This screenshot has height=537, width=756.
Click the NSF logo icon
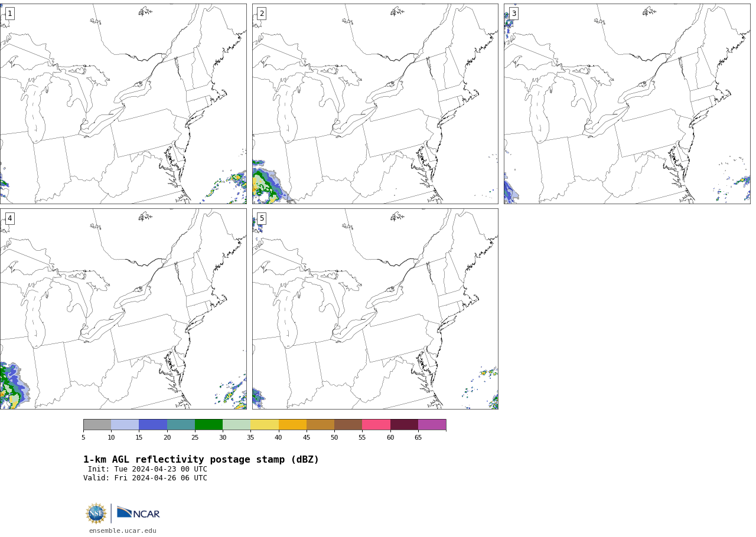[x=96, y=513]
